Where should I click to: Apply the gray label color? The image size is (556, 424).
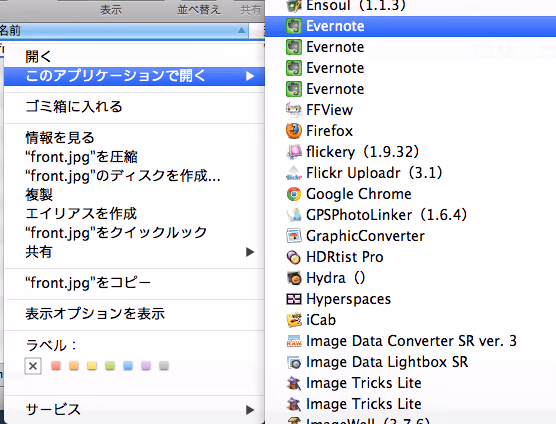164,366
